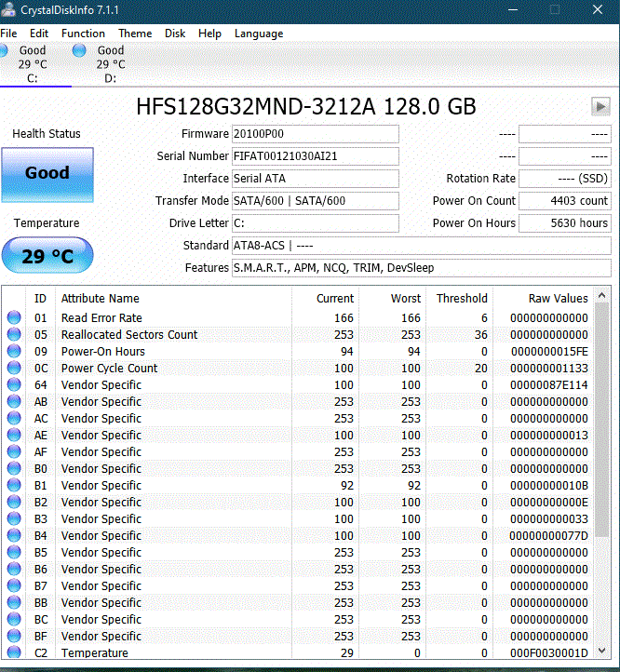
Task: Click status orb for Power-On Hours row
Action: (x=14, y=351)
